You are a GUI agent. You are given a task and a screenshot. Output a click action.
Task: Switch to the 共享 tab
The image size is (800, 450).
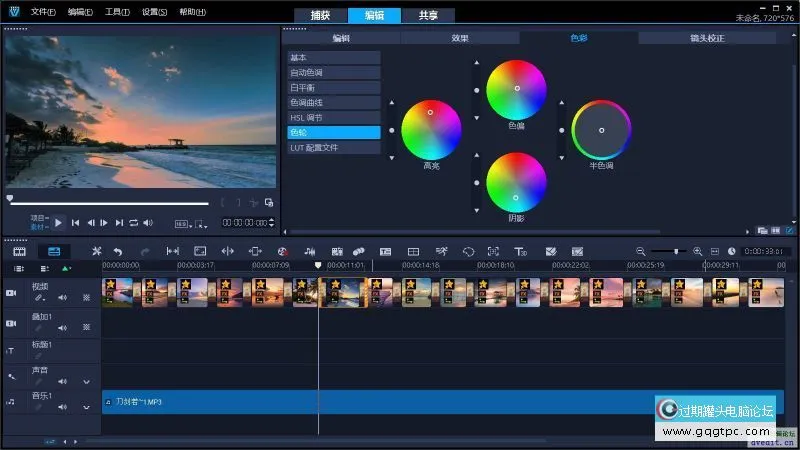point(428,15)
